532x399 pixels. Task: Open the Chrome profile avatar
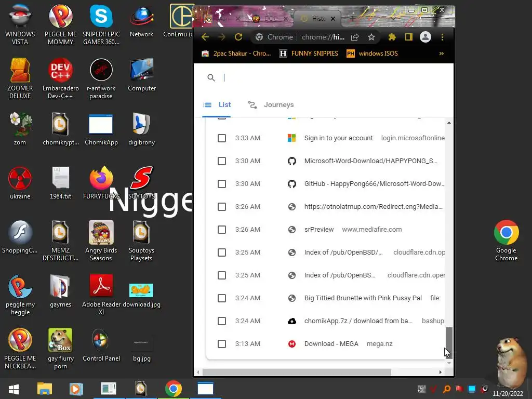coord(425,37)
